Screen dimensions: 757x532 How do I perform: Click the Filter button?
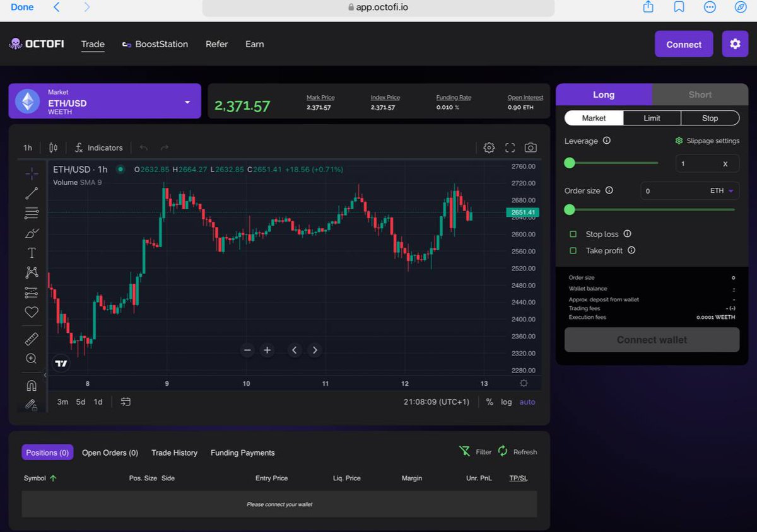475,451
